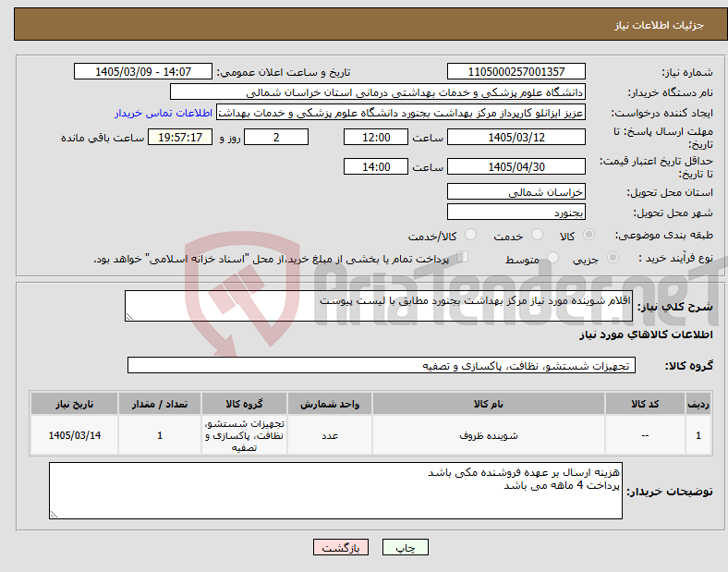
Task: Click the شماره نیاز field 1105000257001357
Action: pyautogui.click(x=516, y=71)
